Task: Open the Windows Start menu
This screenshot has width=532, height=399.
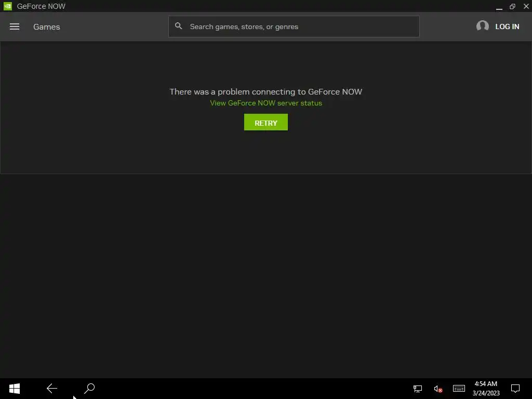Action: point(14,389)
